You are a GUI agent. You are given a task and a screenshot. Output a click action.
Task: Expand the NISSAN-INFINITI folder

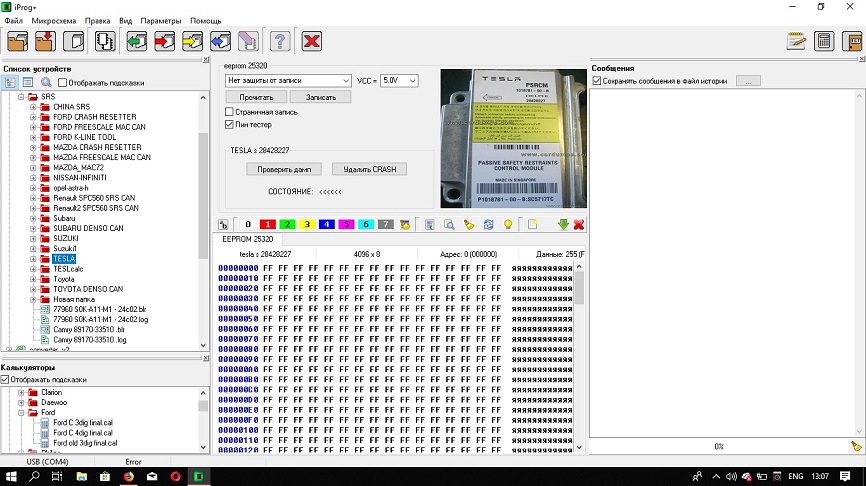coord(33,177)
